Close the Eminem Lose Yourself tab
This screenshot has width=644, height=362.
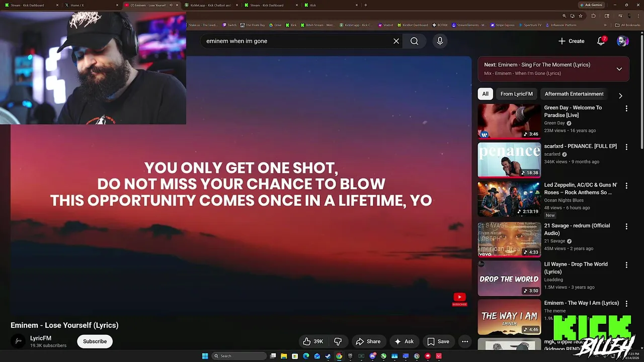[x=177, y=5]
